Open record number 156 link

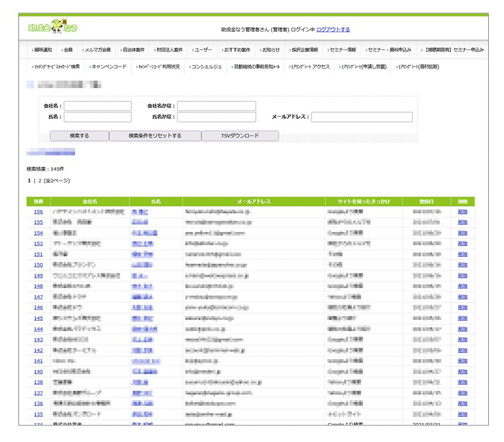click(38, 212)
